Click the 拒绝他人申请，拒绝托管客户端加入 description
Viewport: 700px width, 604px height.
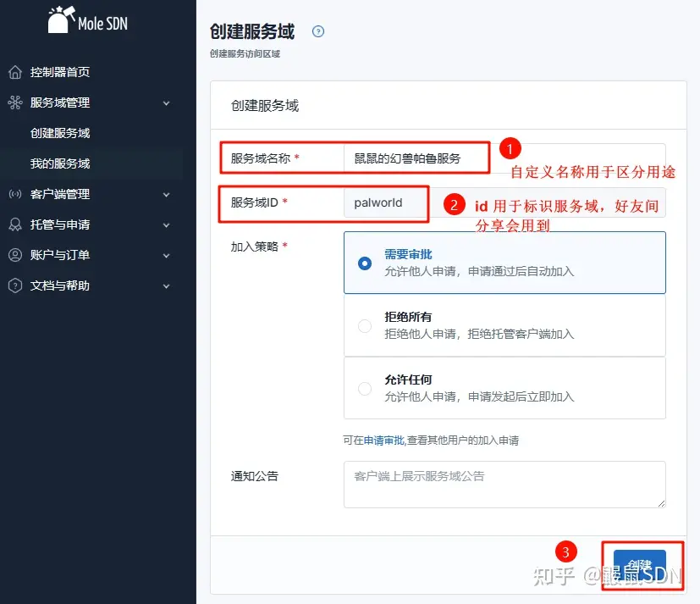coord(479,334)
